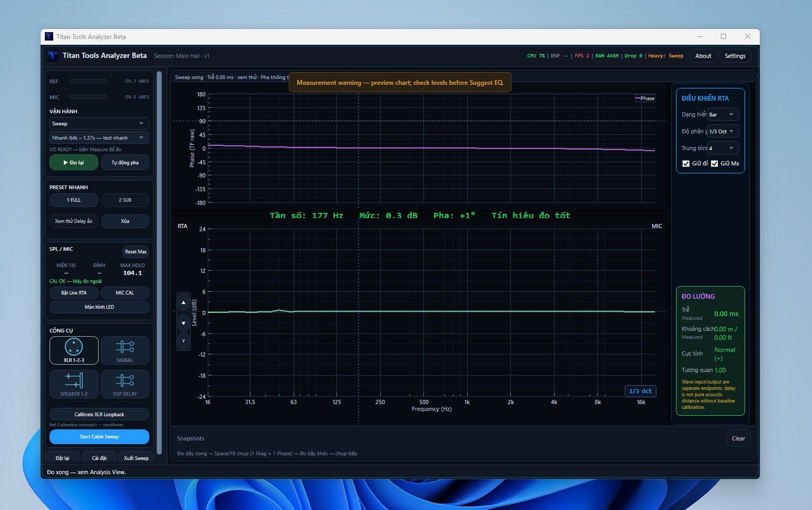The image size is (812, 510).
Task: Click the left panel vertical scrollbar
Action: click(159, 263)
